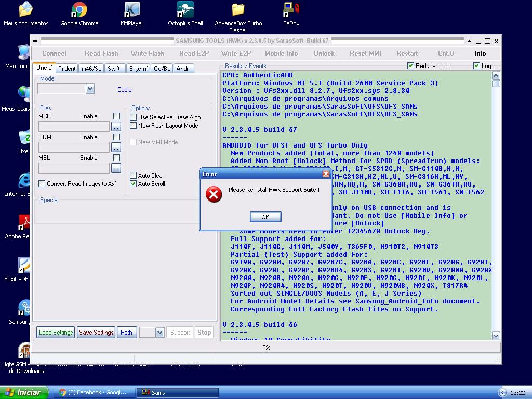Open Samsung desktop shortcut icon

24,312
